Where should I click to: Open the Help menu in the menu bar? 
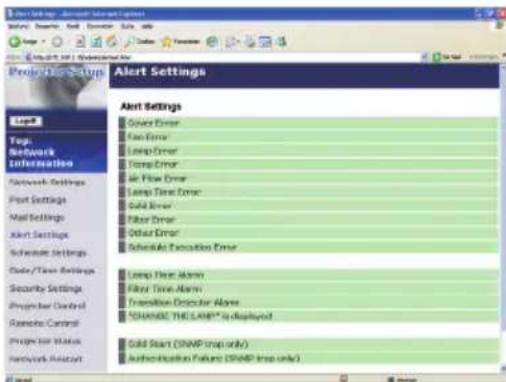[147, 26]
